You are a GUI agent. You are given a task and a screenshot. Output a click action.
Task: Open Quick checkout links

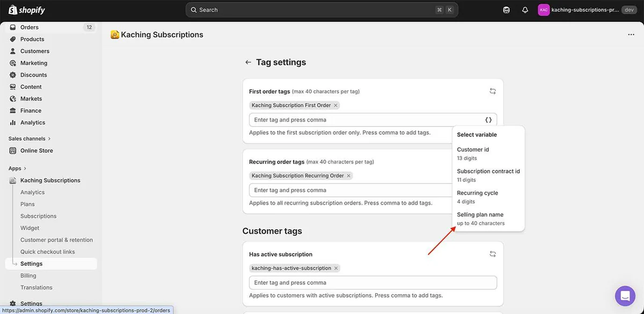[x=47, y=252]
